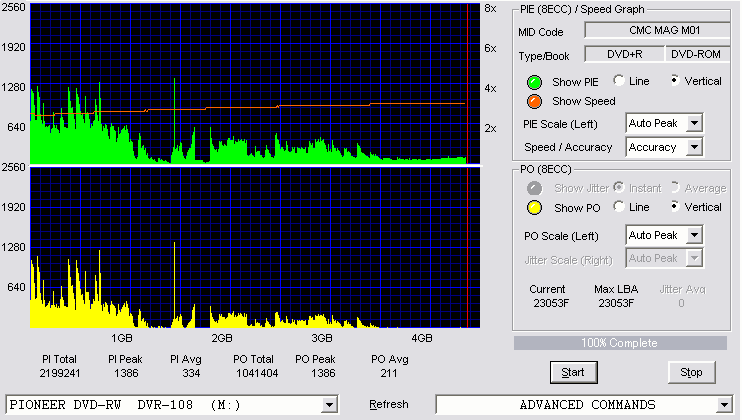Open the PIE Scale (Left) dropdown arrow
The image size is (742, 420).
(x=694, y=123)
